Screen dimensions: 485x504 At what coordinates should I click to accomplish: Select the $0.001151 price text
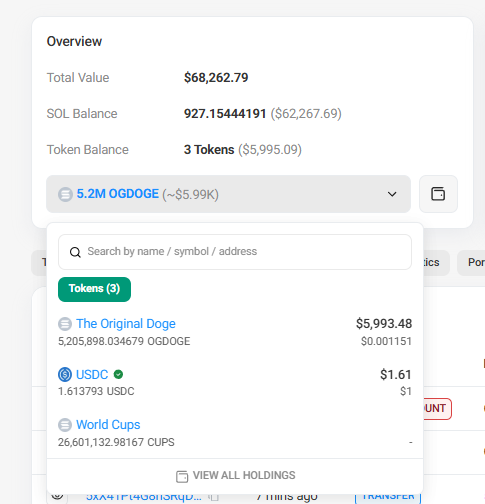pos(386,341)
